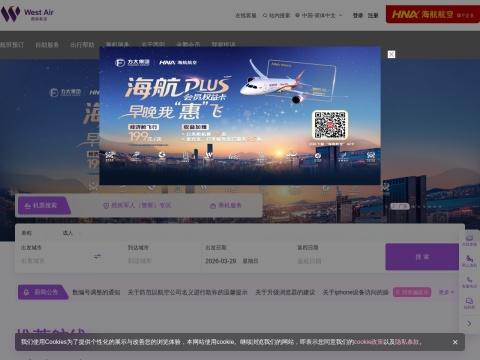Open the site search in header
Image resolution: width=480 pixels, height=360 pixels.
(x=276, y=15)
